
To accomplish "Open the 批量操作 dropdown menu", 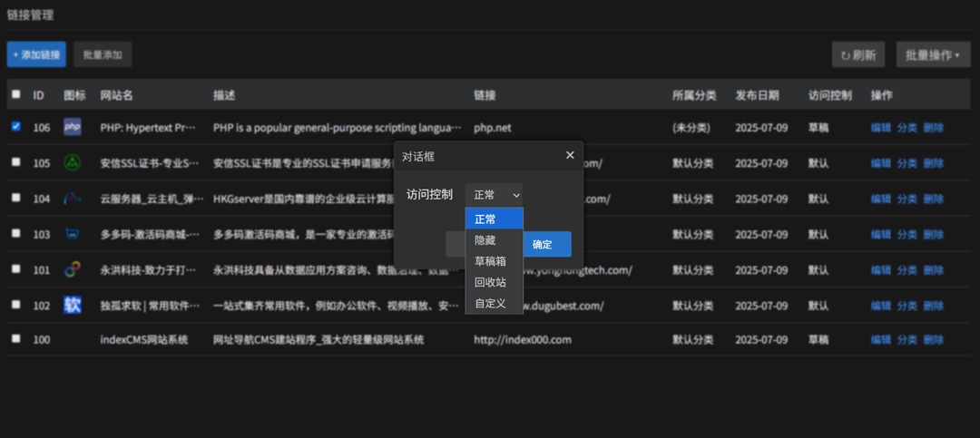I will (x=932, y=55).
